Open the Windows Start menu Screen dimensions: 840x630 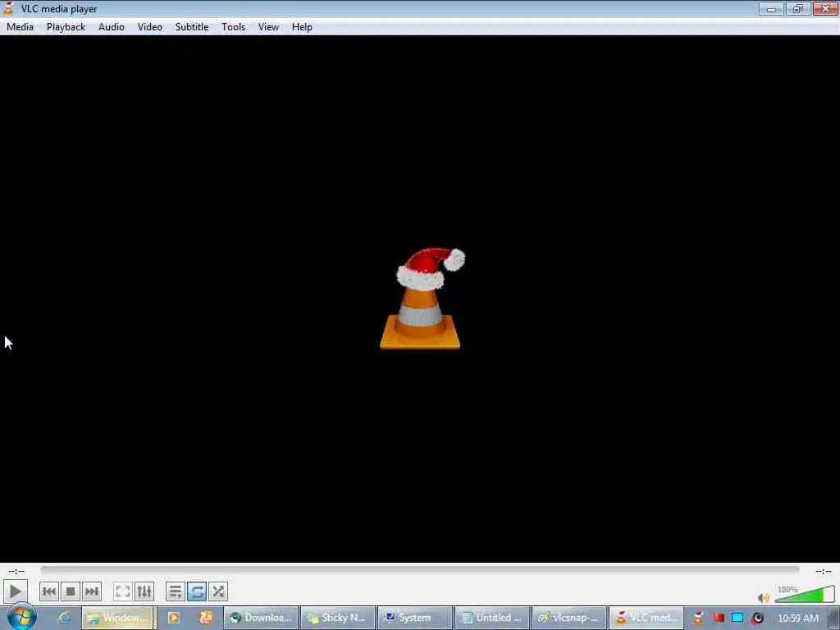[x=21, y=617]
